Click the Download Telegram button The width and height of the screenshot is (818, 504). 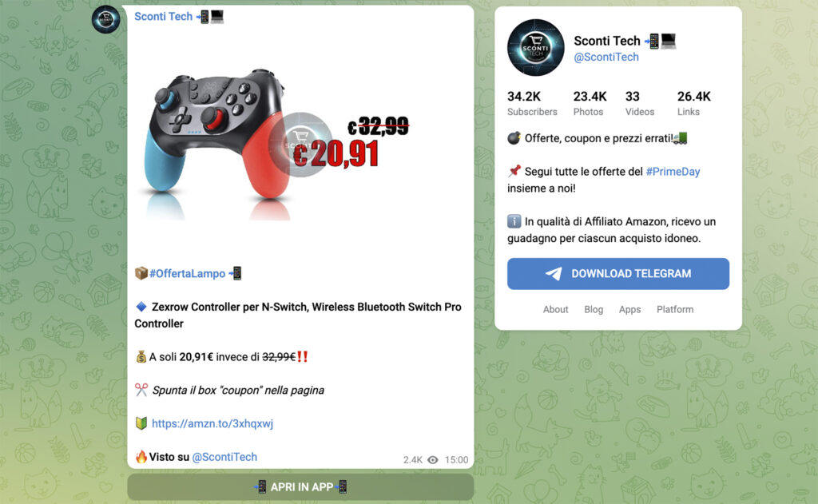(x=618, y=274)
